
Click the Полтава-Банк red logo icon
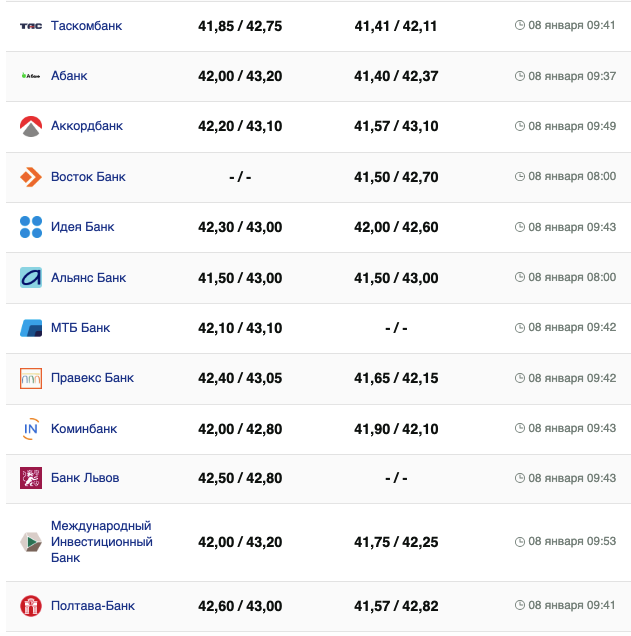point(31,606)
